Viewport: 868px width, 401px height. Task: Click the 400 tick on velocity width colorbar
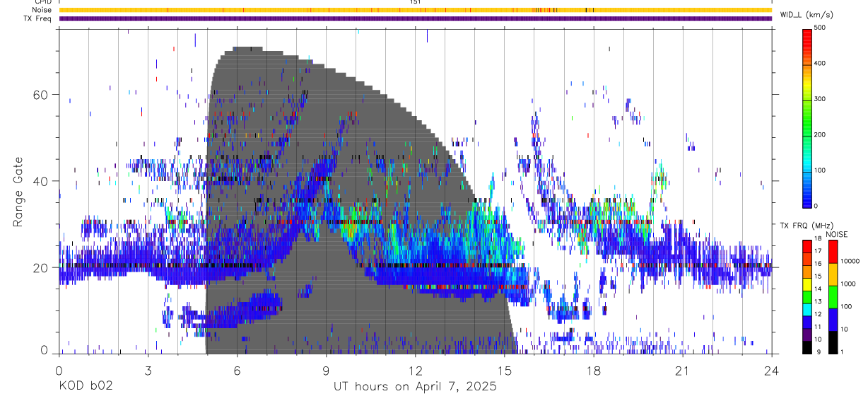coord(821,63)
